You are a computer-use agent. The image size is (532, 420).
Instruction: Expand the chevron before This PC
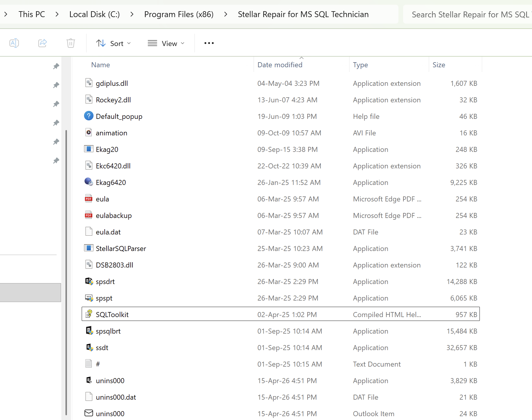pos(6,14)
